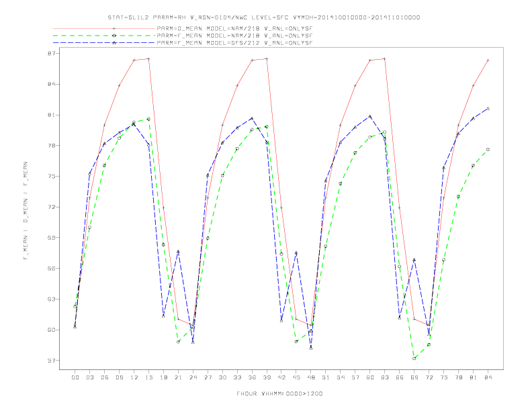Click x-axis forecast hour label 48
This screenshot has width=532, height=411.
pyautogui.click(x=311, y=377)
